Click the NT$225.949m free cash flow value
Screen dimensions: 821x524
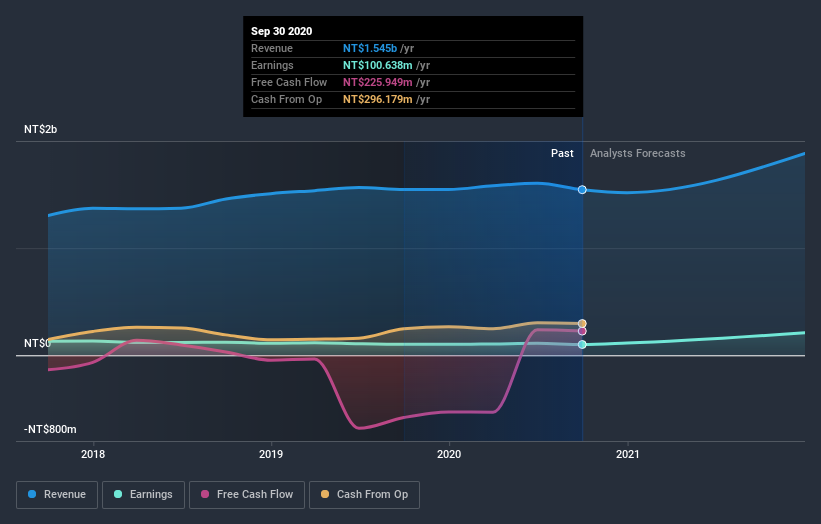point(378,82)
